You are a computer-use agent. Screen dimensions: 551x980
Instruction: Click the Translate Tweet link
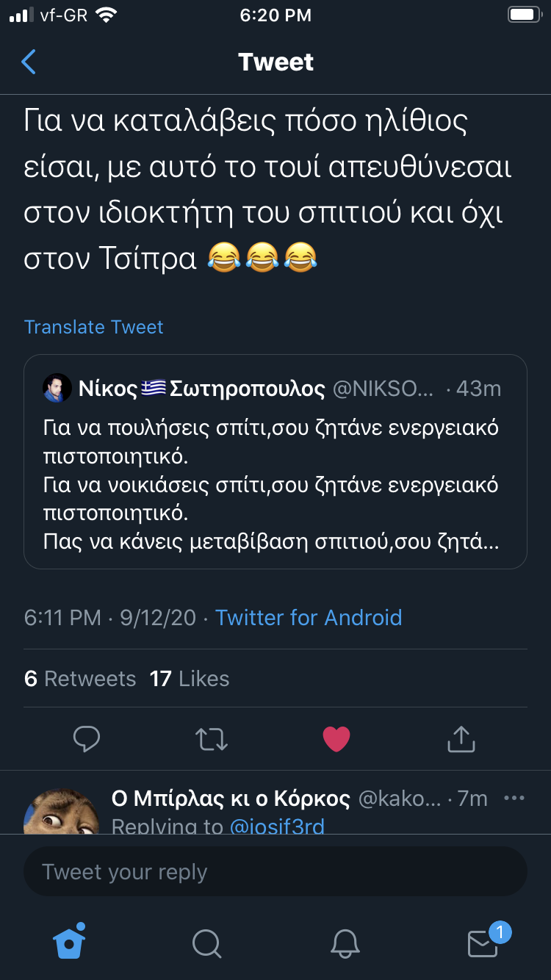pyautogui.click(x=93, y=327)
